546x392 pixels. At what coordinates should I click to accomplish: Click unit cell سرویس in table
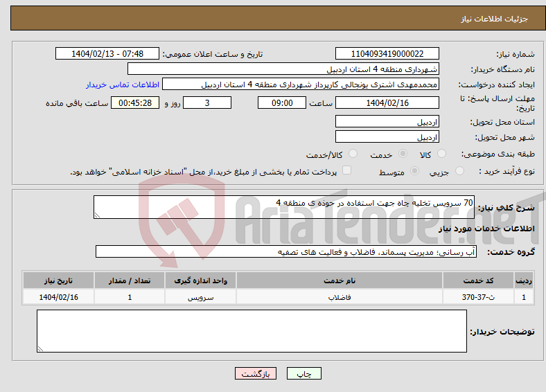[200, 297]
